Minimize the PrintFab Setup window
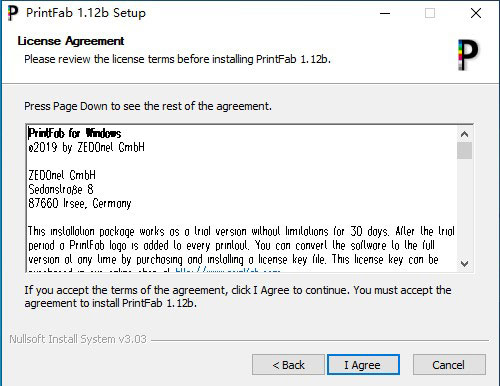The image size is (500, 386). click(x=385, y=13)
